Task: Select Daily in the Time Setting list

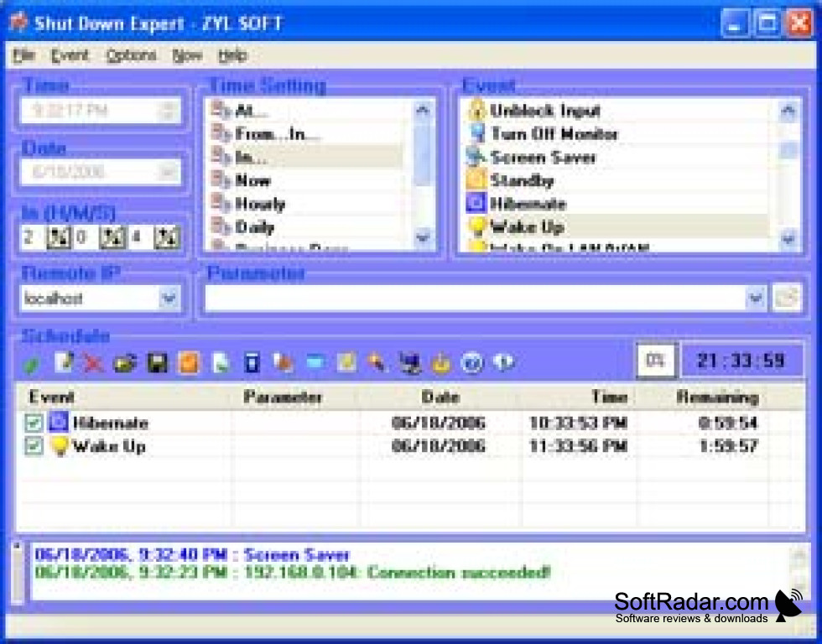Action: pos(307,226)
